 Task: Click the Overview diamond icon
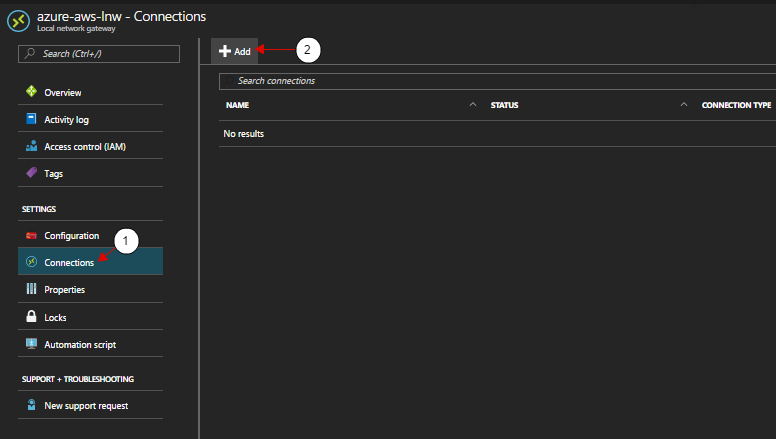click(31, 91)
